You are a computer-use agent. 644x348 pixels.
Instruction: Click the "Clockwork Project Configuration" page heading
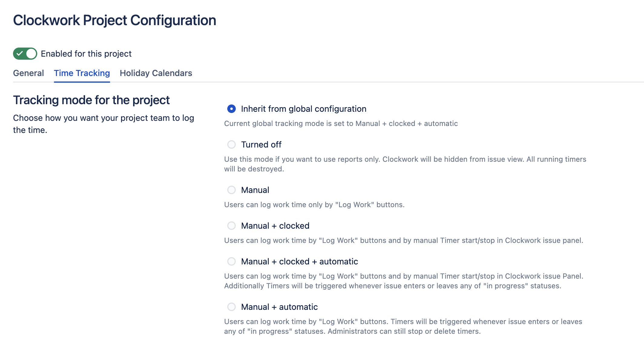114,20
